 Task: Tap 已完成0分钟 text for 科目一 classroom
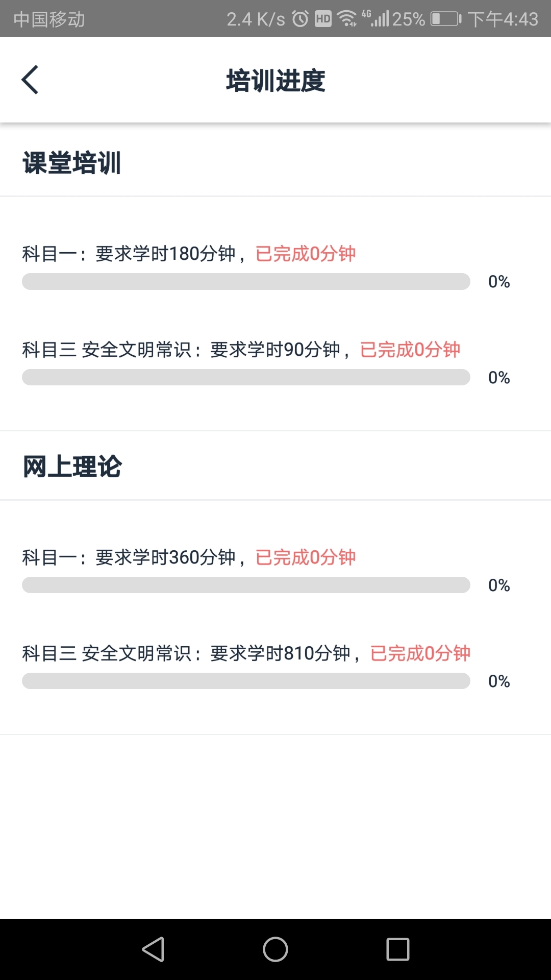306,254
